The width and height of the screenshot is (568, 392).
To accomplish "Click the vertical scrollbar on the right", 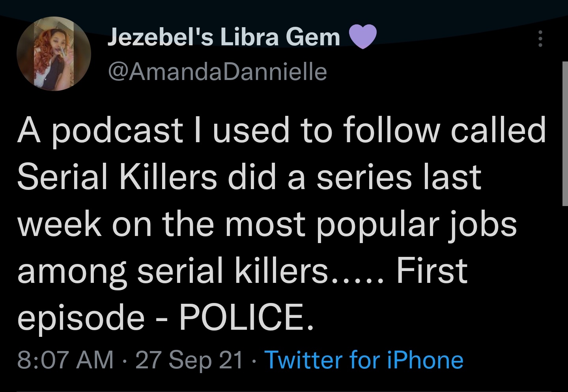I will 564,133.
